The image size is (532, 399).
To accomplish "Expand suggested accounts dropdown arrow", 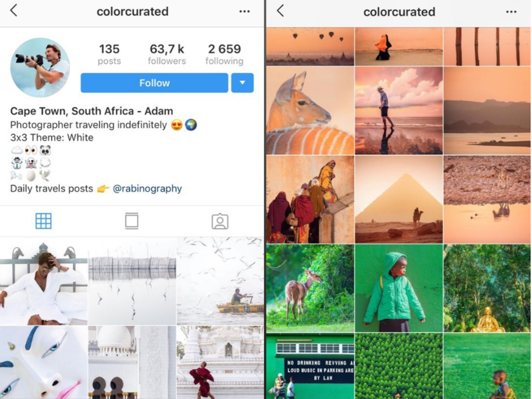I will 242,83.
